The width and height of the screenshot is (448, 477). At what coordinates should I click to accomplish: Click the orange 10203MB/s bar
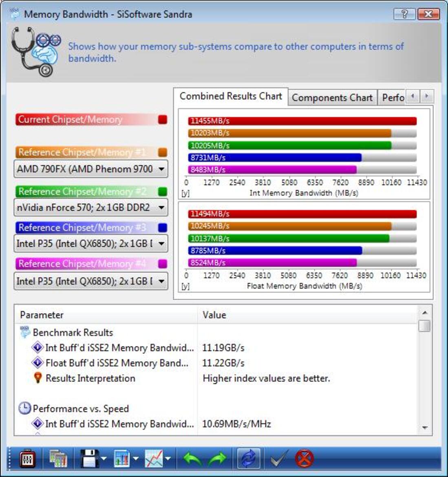point(289,133)
